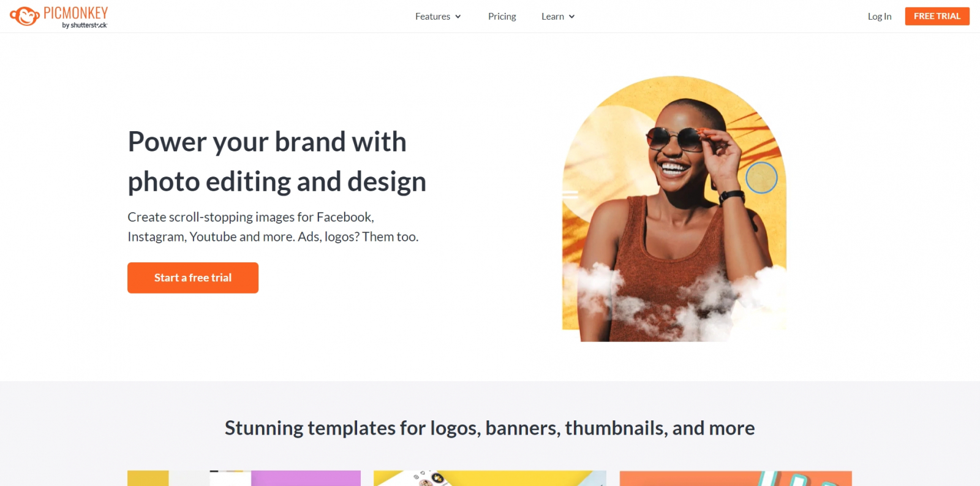980x486 pixels.
Task: Click the yellow circle on hero image
Action: (761, 178)
